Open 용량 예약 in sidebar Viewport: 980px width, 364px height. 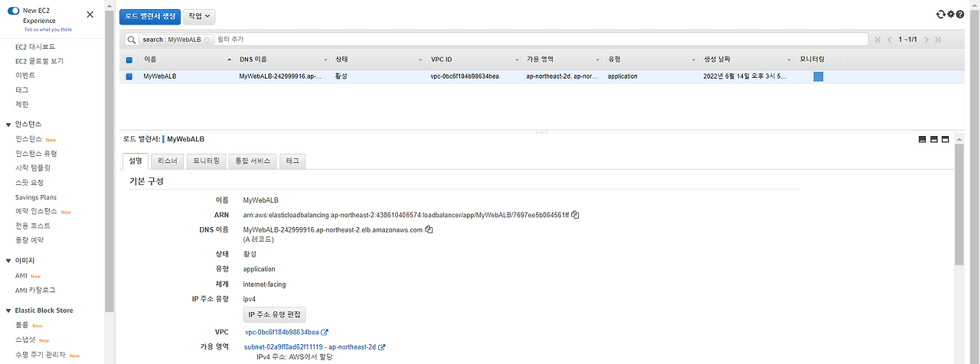[29, 240]
